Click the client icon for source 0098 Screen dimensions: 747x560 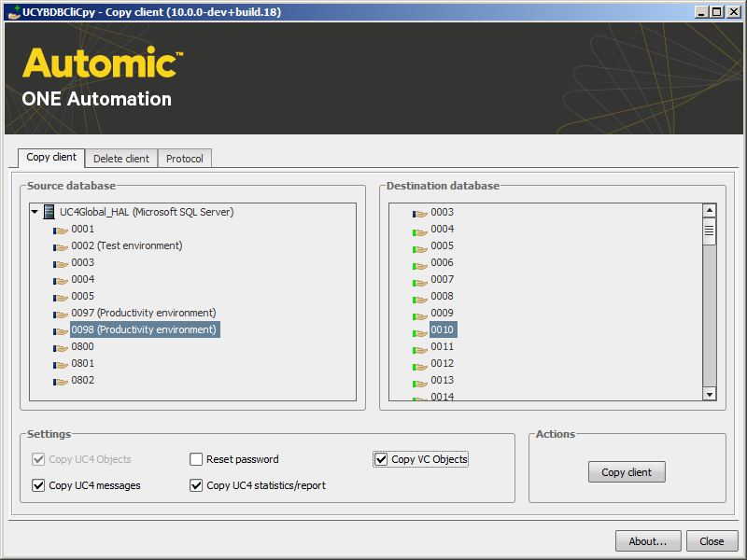[x=61, y=331]
